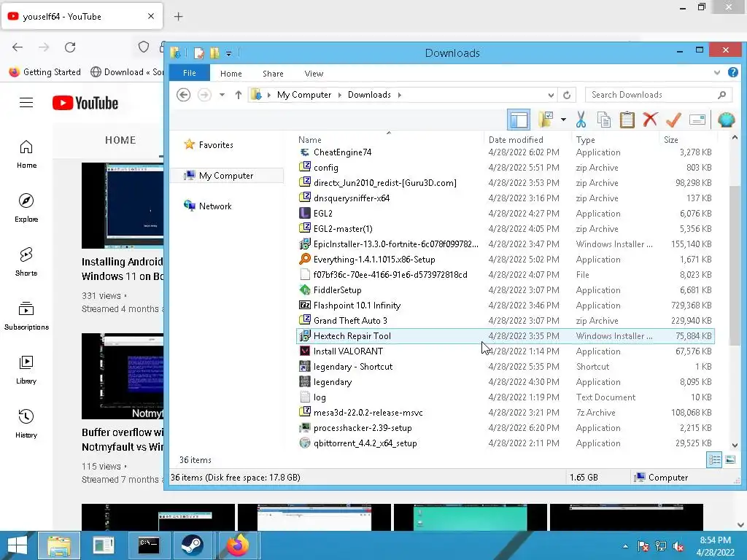Viewport: 747px width, 560px height.
Task: Click the YouTube logo
Action: tap(85, 103)
